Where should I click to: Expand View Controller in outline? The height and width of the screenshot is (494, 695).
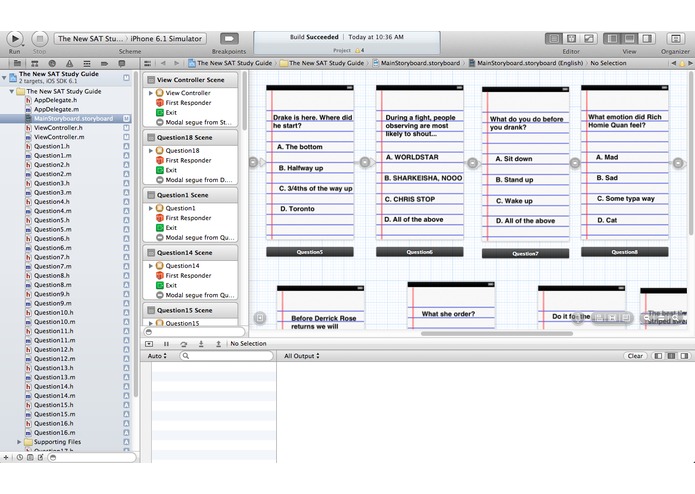(151, 93)
